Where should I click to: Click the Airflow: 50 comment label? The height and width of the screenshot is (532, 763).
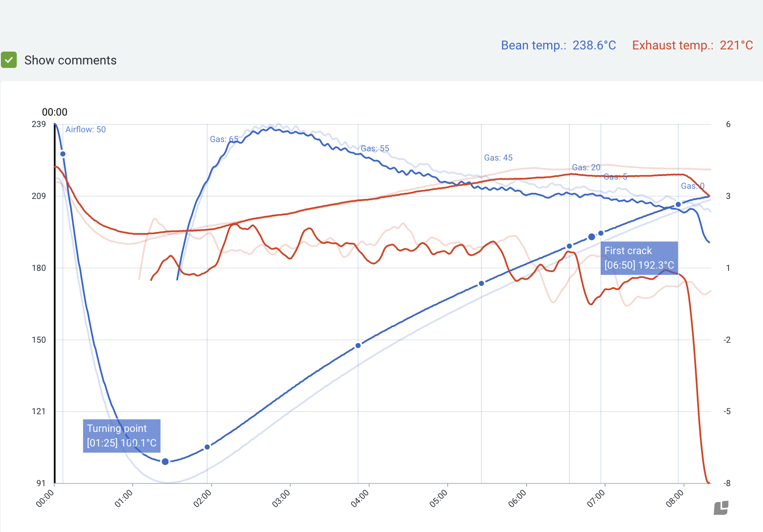point(86,130)
